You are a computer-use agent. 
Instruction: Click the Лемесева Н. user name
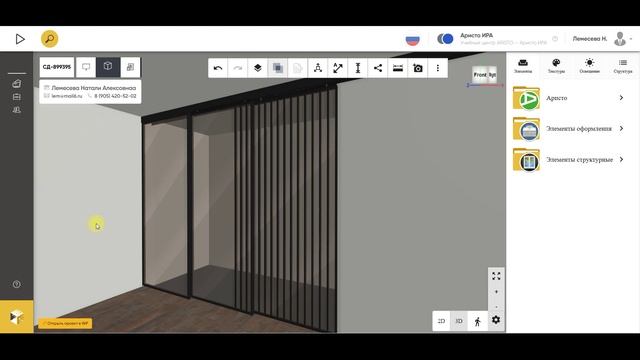pos(590,39)
